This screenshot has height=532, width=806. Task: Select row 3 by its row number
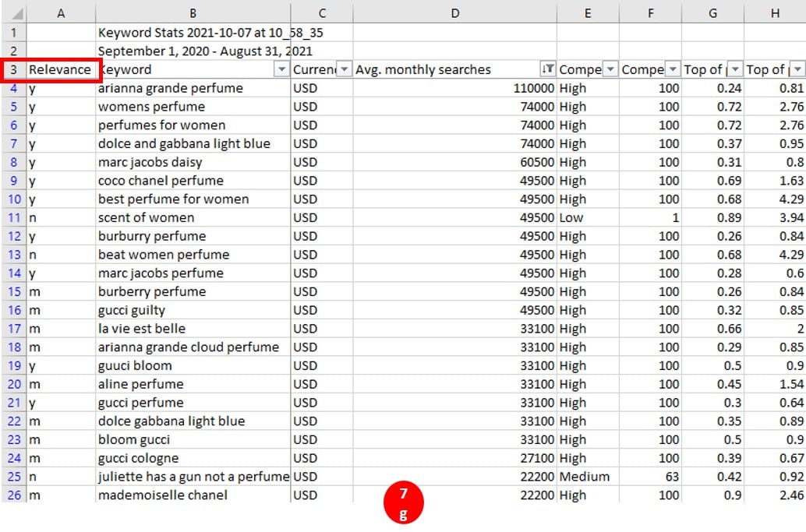click(14, 70)
